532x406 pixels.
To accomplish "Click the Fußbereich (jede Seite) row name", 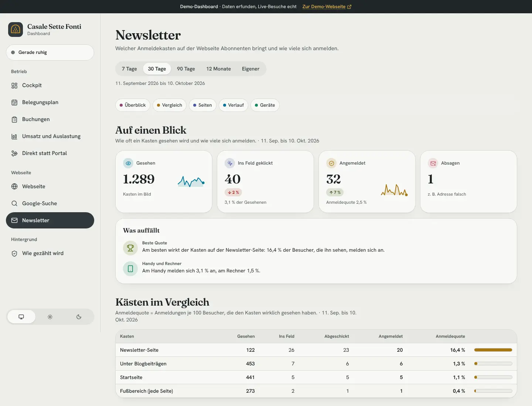I will click(x=146, y=391).
